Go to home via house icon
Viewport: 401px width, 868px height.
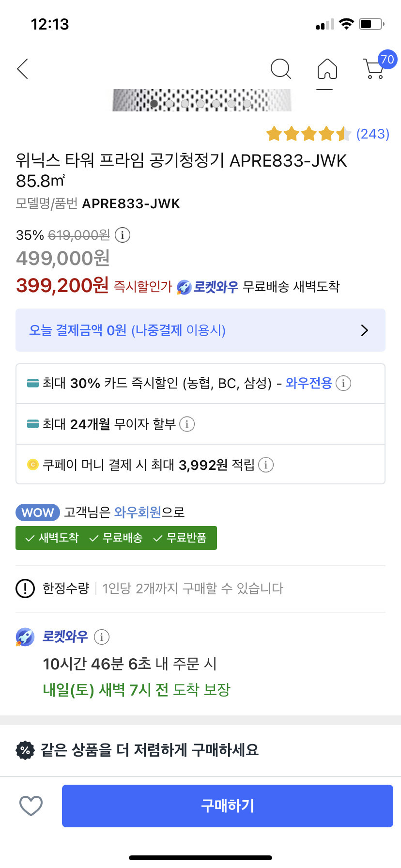pyautogui.click(x=327, y=69)
